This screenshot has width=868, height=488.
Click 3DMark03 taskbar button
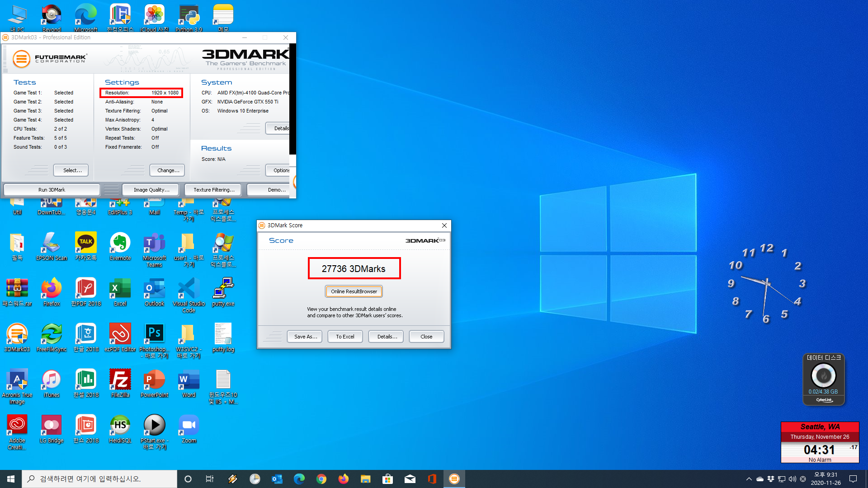click(454, 479)
